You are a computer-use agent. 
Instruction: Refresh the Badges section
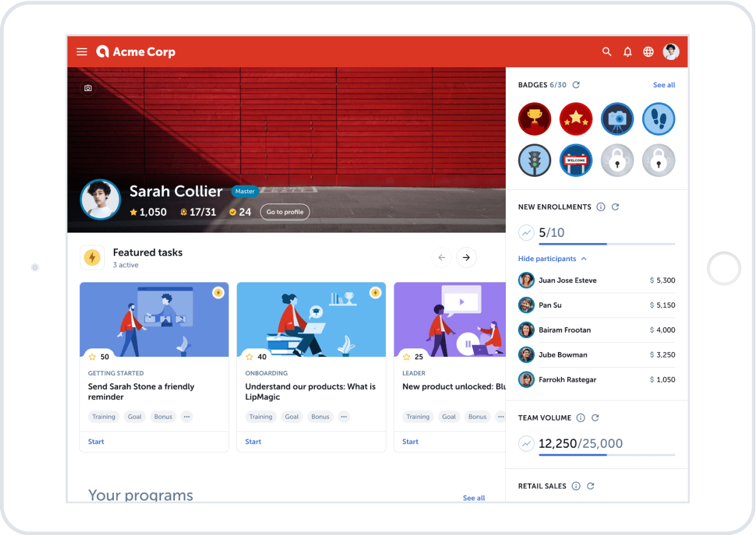(x=576, y=85)
